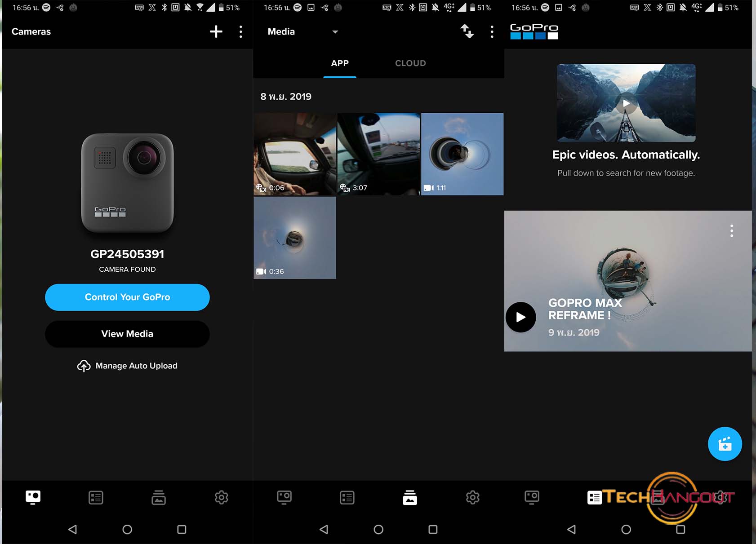Open Manage Auto Upload
756x544 pixels.
127,366
